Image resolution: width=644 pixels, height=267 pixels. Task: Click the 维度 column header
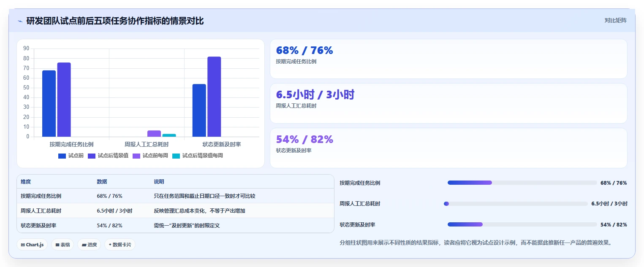click(26, 182)
